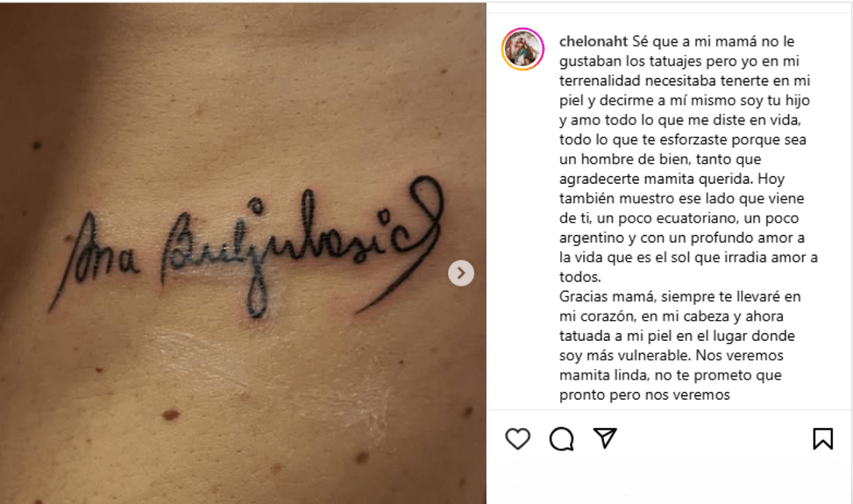853x504 pixels.
Task: Click the single word "todos." in the caption
Action: [581, 277]
